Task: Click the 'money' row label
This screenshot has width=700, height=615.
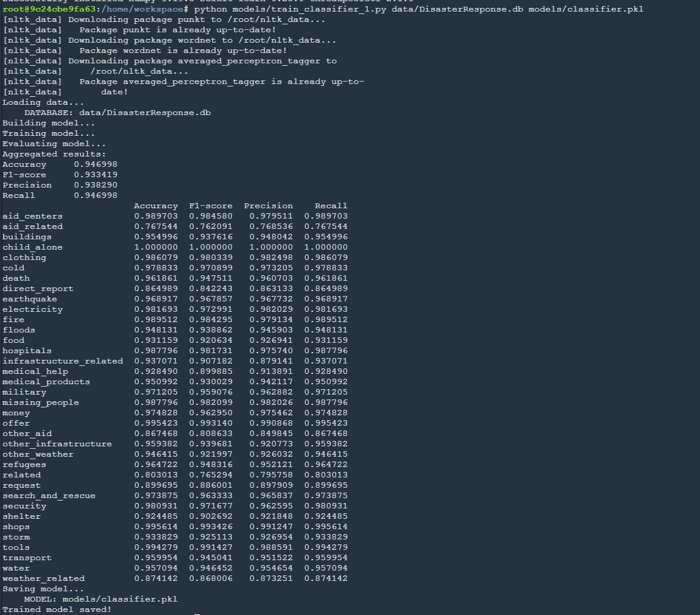Action: 16,413
